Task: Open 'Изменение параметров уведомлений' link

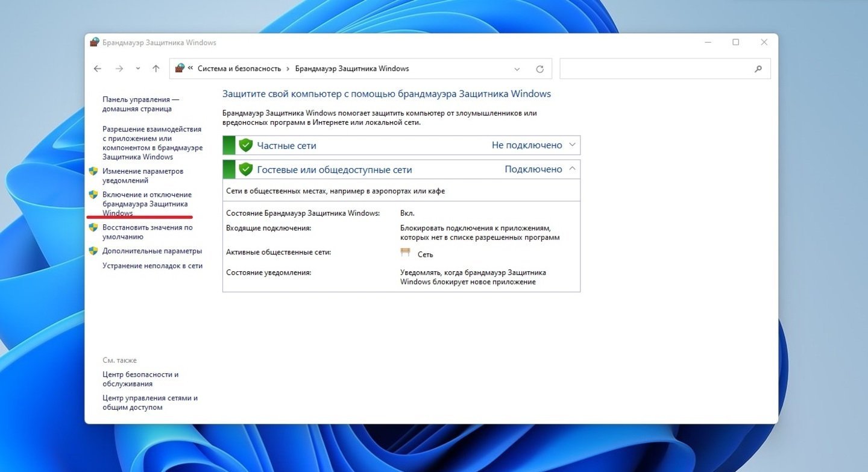Action: click(x=143, y=175)
